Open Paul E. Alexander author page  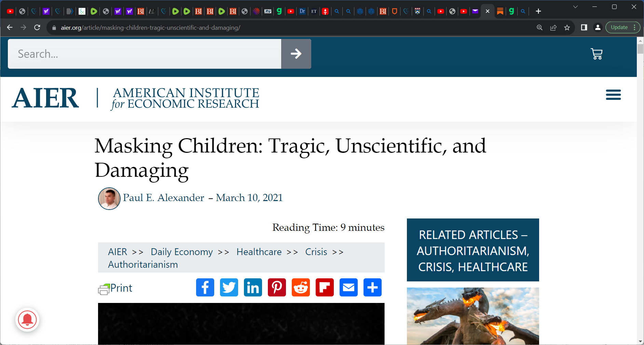163,198
